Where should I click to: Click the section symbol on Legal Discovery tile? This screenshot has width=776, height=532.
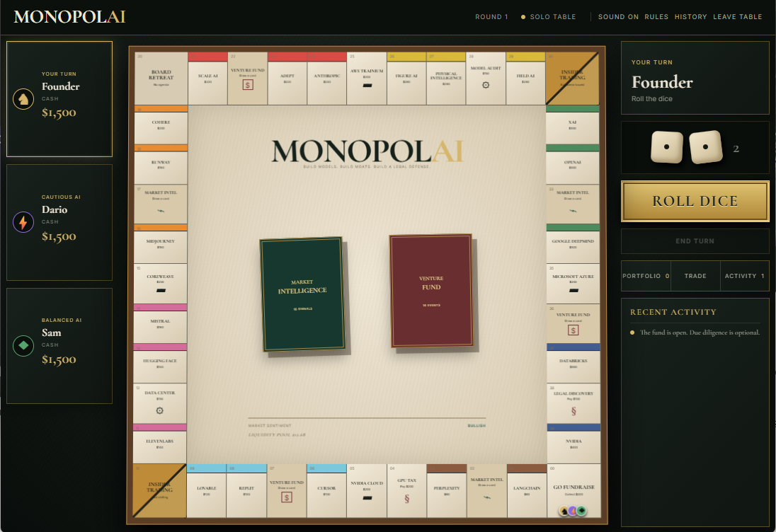(574, 411)
